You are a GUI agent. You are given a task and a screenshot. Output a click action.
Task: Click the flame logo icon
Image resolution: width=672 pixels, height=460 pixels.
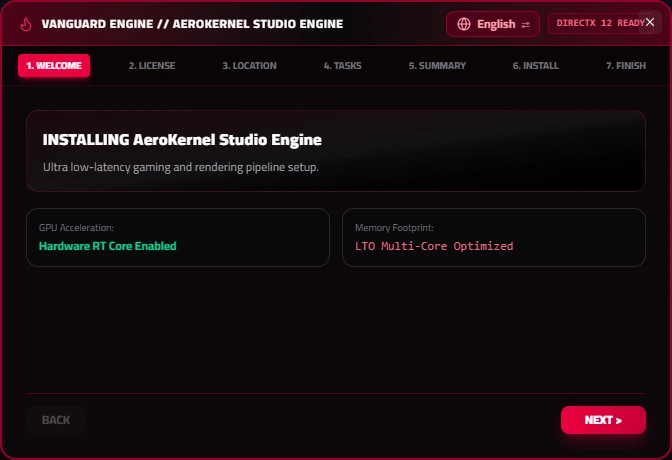pos(26,24)
